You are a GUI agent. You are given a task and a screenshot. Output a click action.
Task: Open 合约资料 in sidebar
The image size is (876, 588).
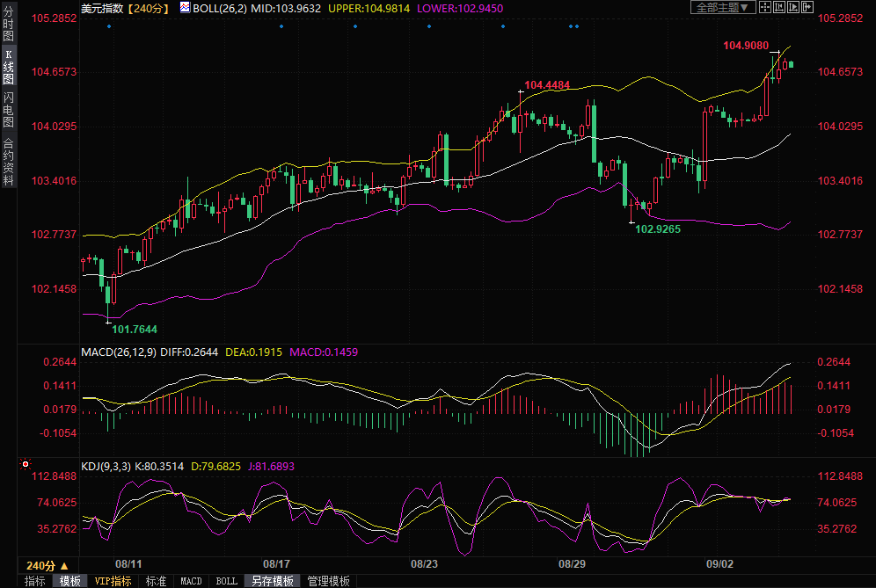click(x=8, y=162)
